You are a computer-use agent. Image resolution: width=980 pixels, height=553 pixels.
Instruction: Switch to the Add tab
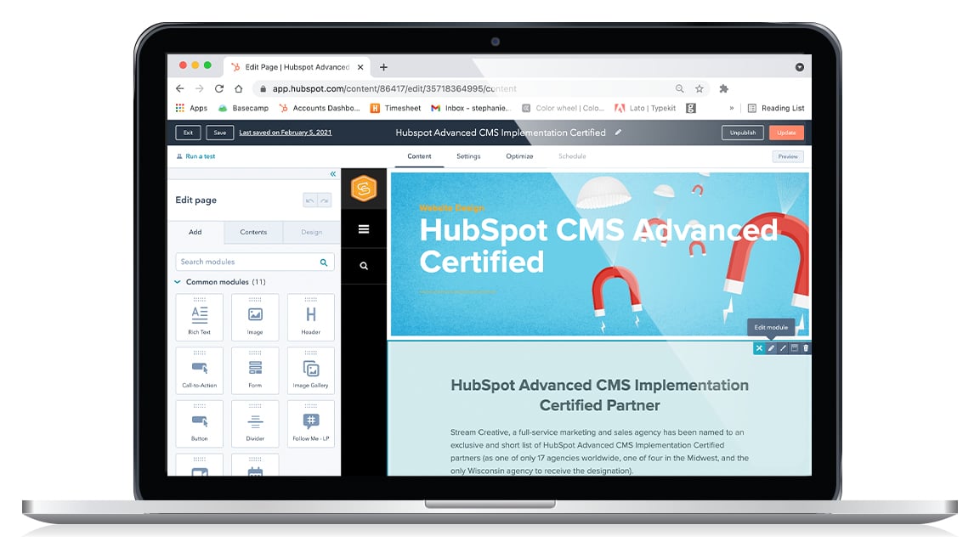195,232
